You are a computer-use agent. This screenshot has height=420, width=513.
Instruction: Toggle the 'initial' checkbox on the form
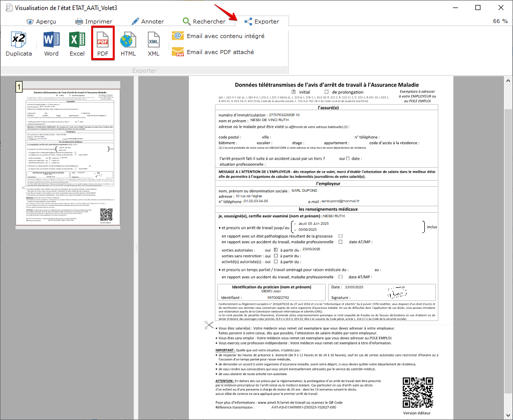pos(294,92)
